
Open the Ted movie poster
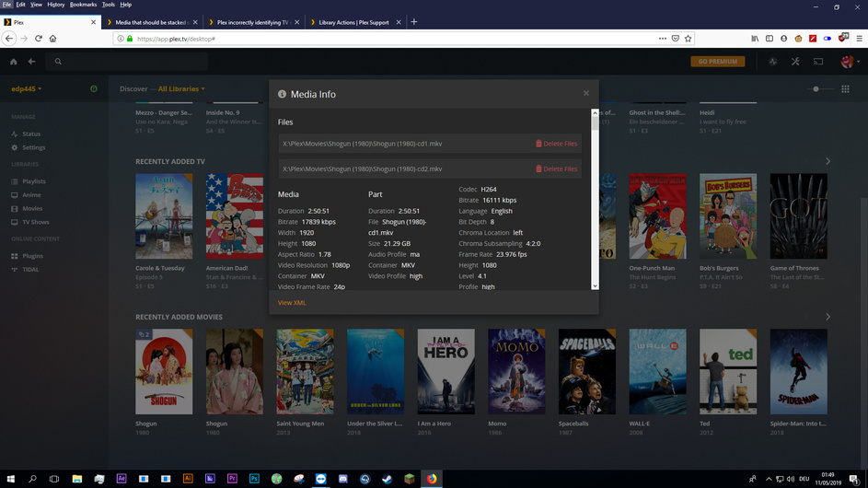pos(728,372)
